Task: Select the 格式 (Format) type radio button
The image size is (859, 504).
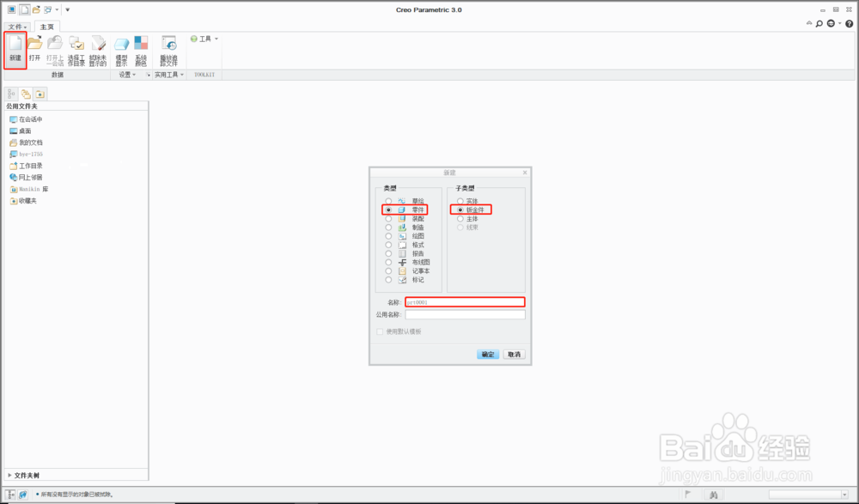Action: (x=388, y=245)
